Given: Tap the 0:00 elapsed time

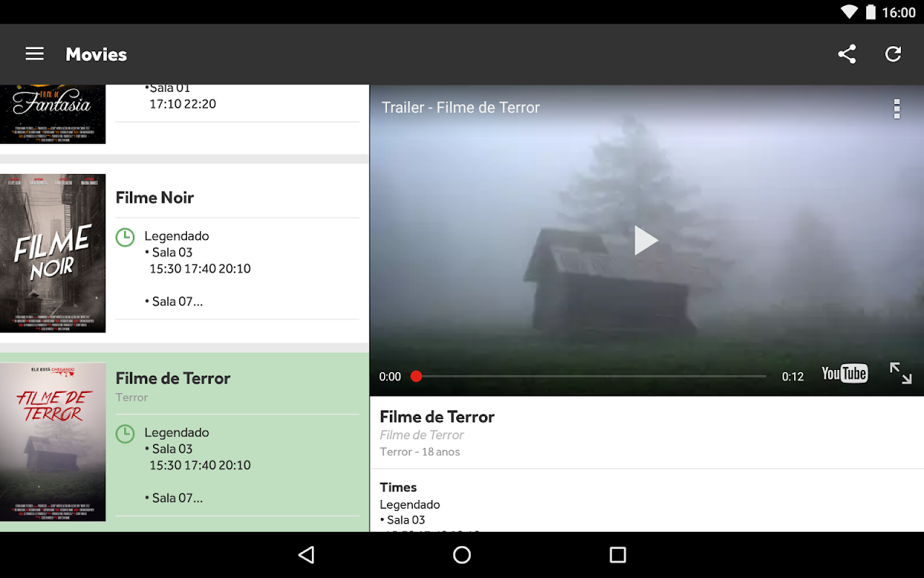Looking at the screenshot, I should pyautogui.click(x=390, y=376).
